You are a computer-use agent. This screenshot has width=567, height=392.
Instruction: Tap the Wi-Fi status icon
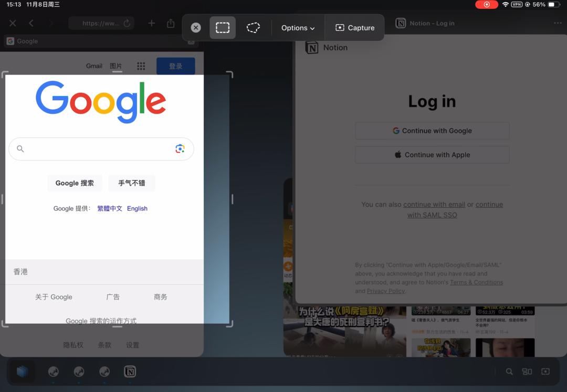(x=505, y=4)
